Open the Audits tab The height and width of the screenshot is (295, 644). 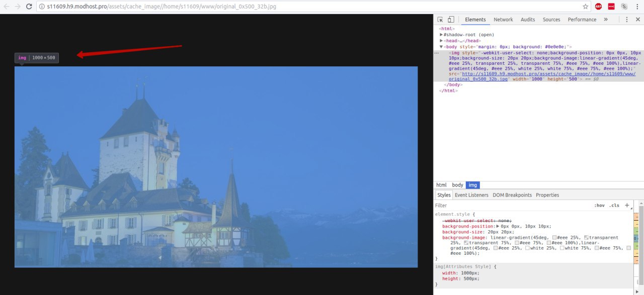(x=528, y=20)
